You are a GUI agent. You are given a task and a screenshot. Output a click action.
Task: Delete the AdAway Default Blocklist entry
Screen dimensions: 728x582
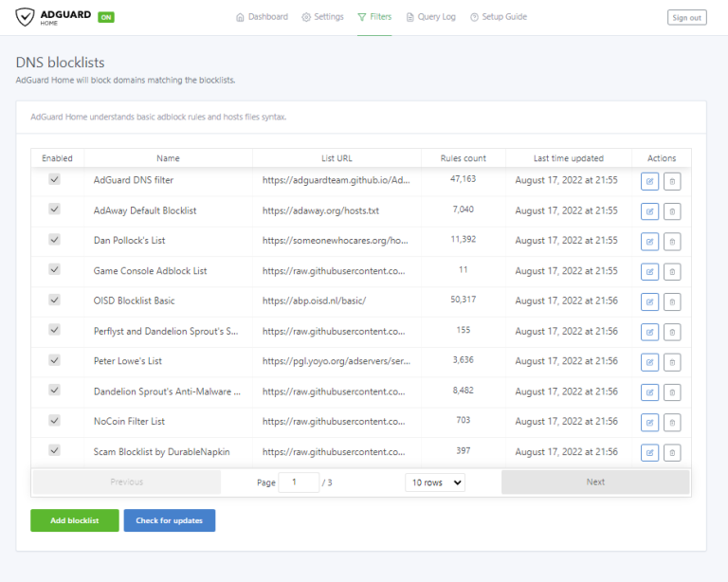click(x=671, y=211)
